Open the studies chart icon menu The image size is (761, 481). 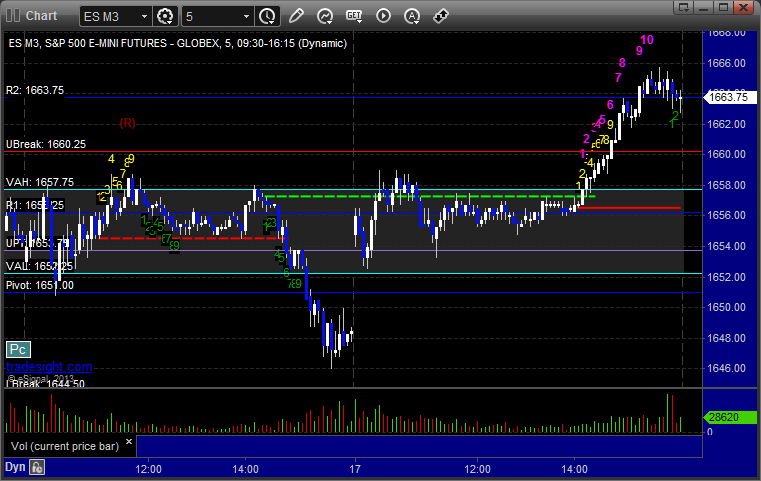(325, 16)
